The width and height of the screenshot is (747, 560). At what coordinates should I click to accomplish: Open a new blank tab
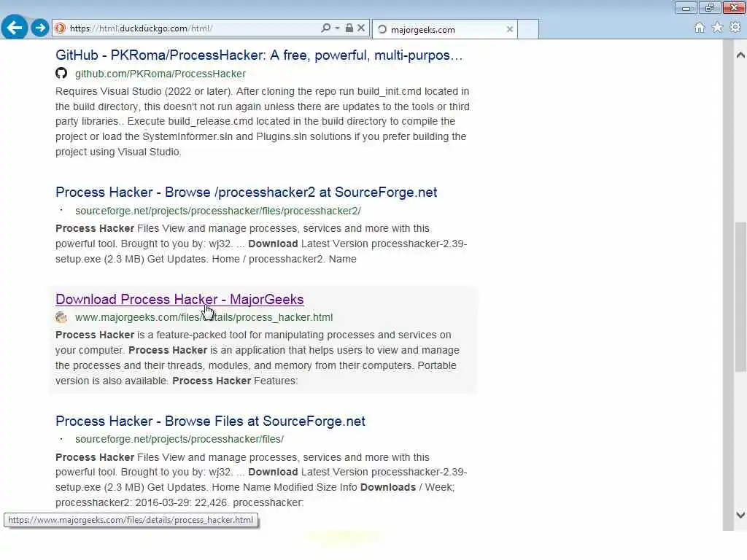pos(528,29)
